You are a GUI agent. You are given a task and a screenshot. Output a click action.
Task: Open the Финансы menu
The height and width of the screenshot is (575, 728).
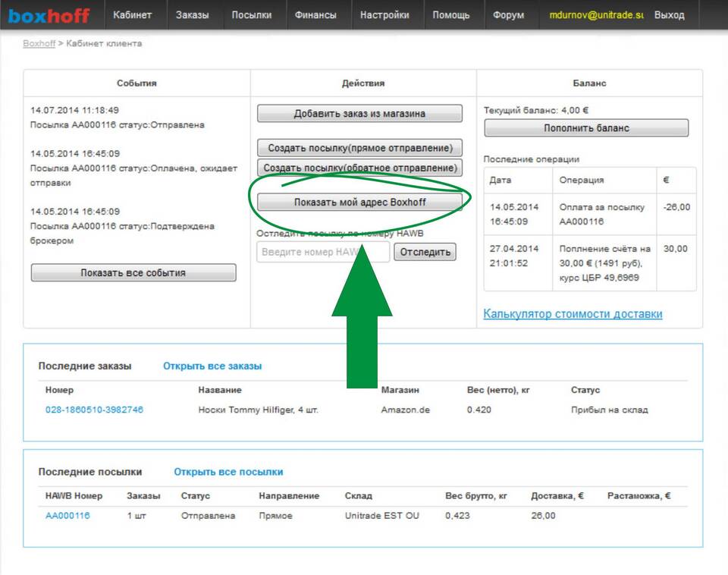[x=315, y=15]
